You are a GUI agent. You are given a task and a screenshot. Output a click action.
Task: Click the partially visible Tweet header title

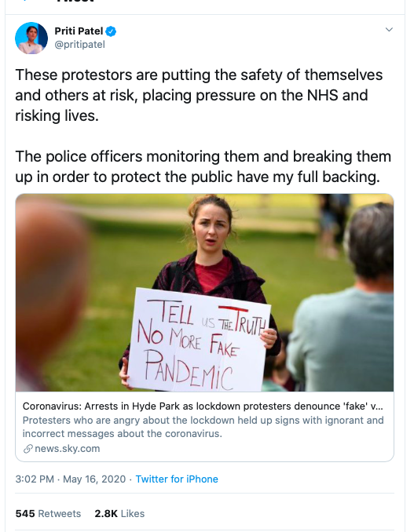coord(75,2)
